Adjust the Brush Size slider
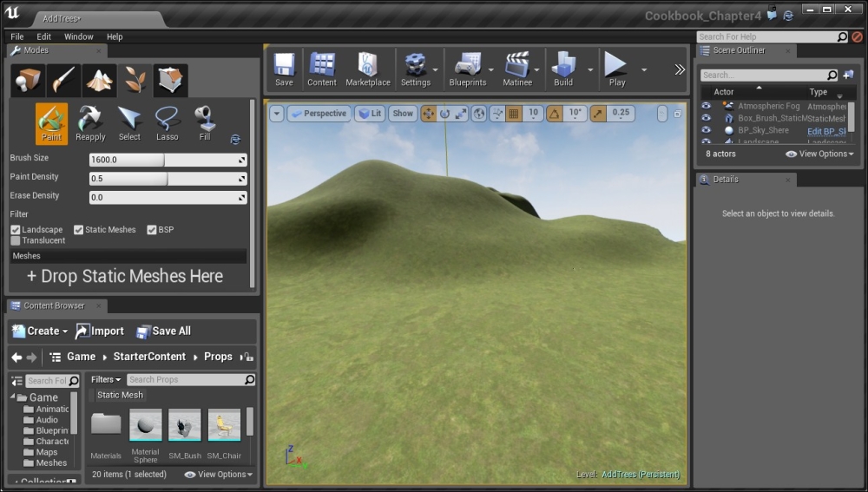Viewport: 868px width, 492px height. (168, 160)
